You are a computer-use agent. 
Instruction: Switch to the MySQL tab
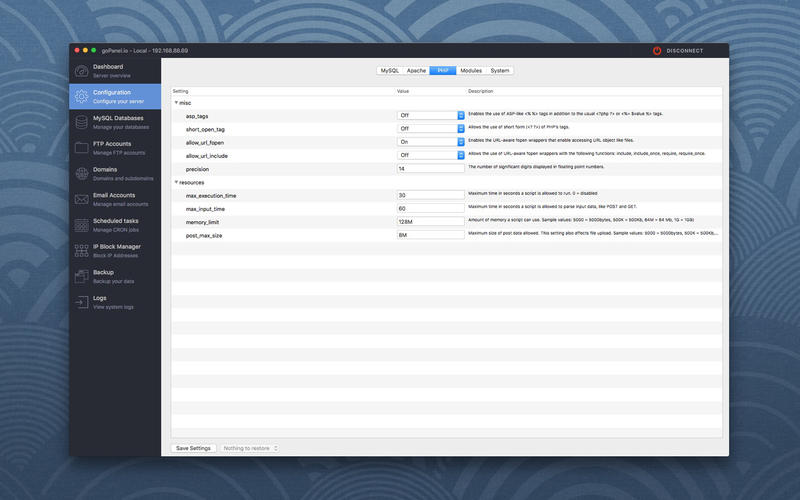(x=389, y=71)
